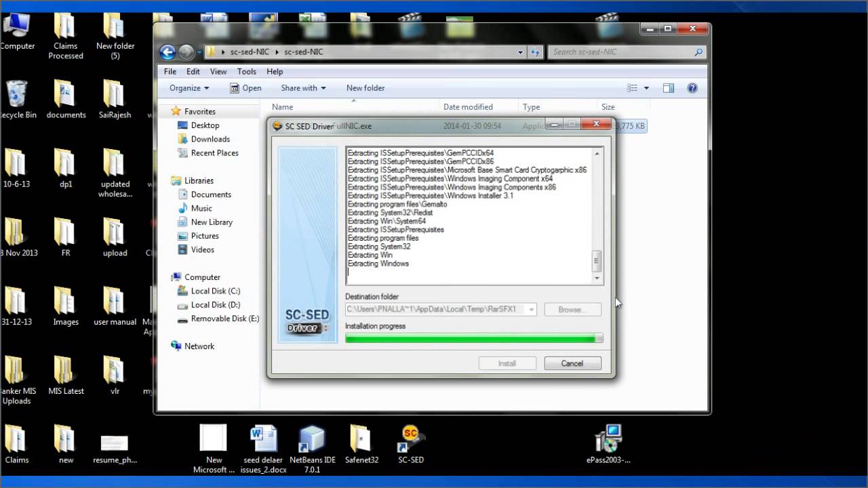Image resolution: width=868 pixels, height=488 pixels.
Task: Open the documents folder on desktop
Action: [x=66, y=100]
